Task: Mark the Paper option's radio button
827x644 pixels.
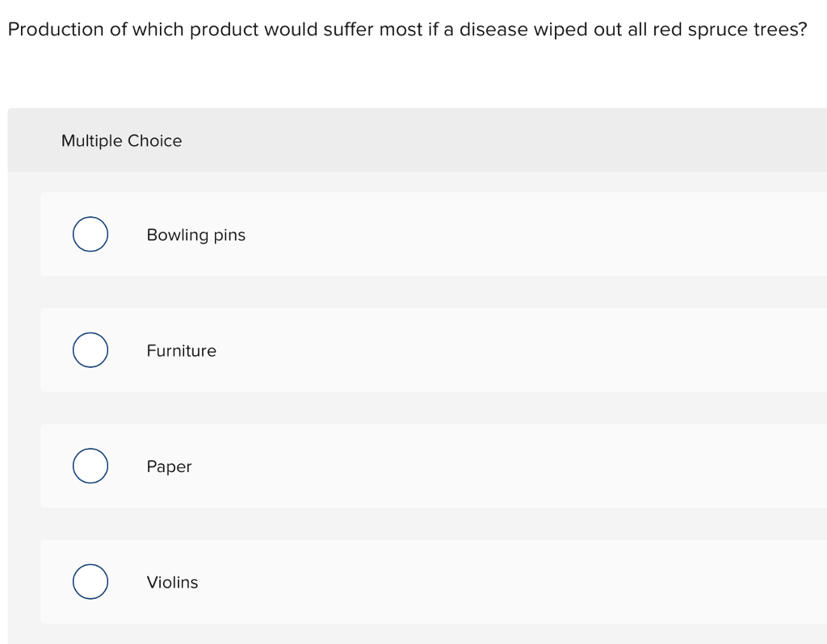Action: click(x=90, y=466)
